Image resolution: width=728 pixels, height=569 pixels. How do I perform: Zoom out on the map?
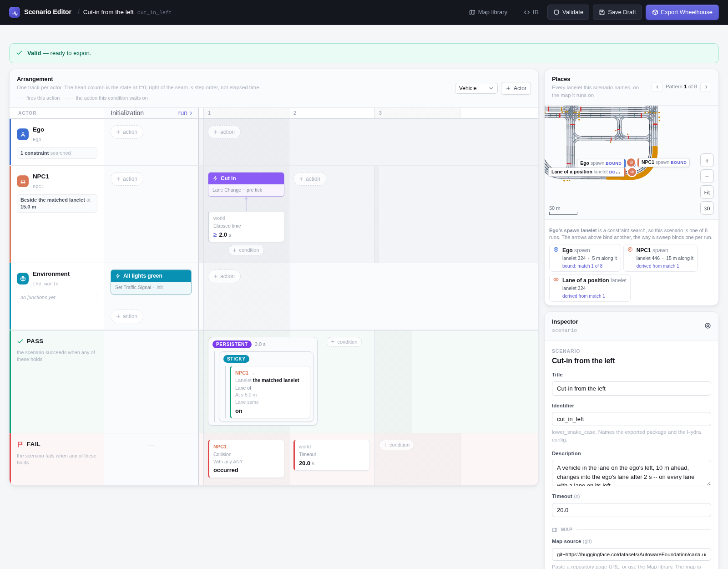pyautogui.click(x=707, y=177)
